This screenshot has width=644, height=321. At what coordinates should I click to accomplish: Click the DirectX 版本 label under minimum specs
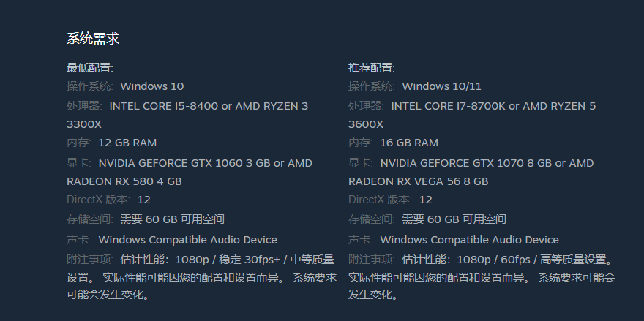pyautogui.click(x=98, y=200)
